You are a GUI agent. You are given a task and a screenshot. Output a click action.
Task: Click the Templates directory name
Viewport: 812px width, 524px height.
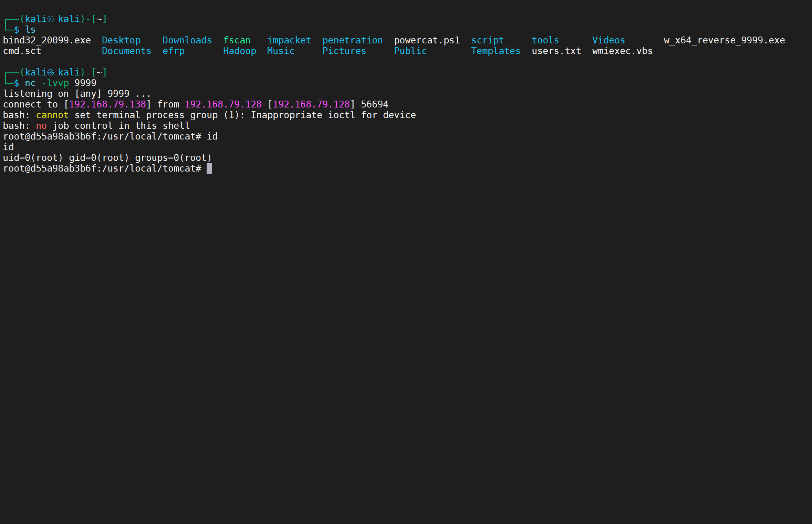(496, 51)
